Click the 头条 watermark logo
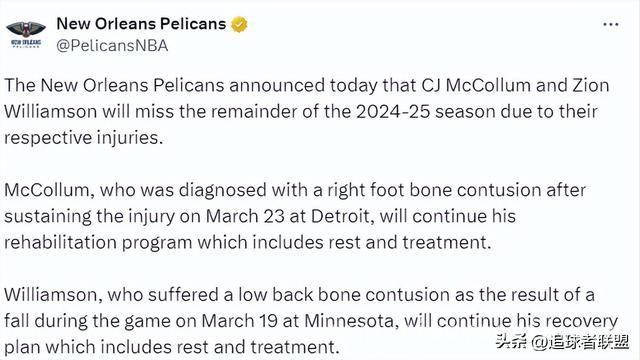640x360 pixels. point(511,341)
